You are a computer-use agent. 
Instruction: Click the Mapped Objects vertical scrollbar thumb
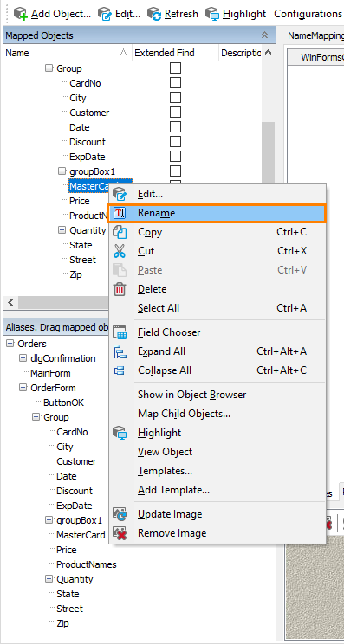click(268, 153)
